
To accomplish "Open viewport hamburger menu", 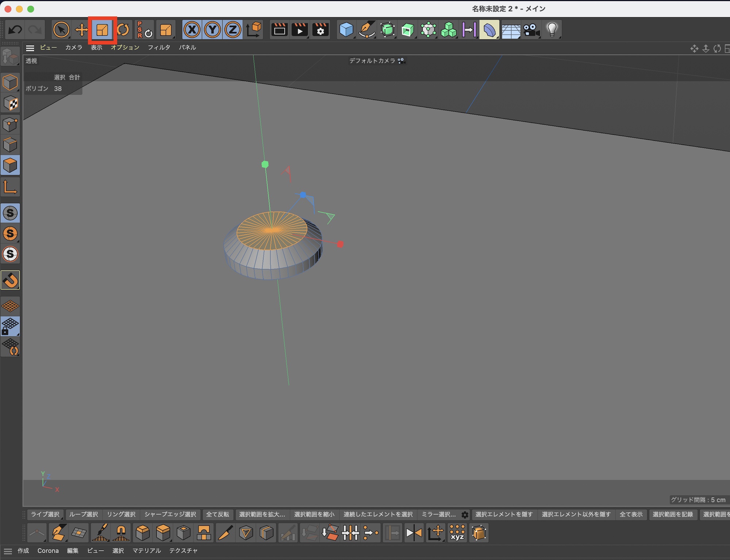I will (30, 48).
